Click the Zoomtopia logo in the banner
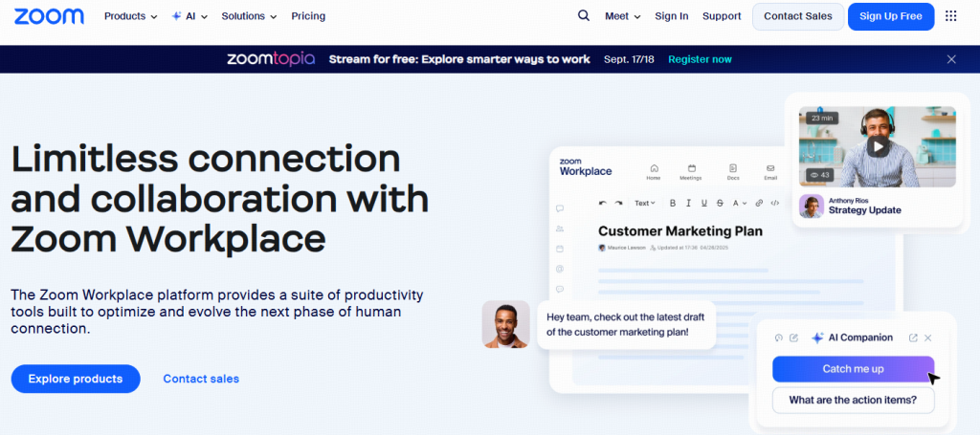Image resolution: width=980 pixels, height=435 pixels. click(271, 59)
